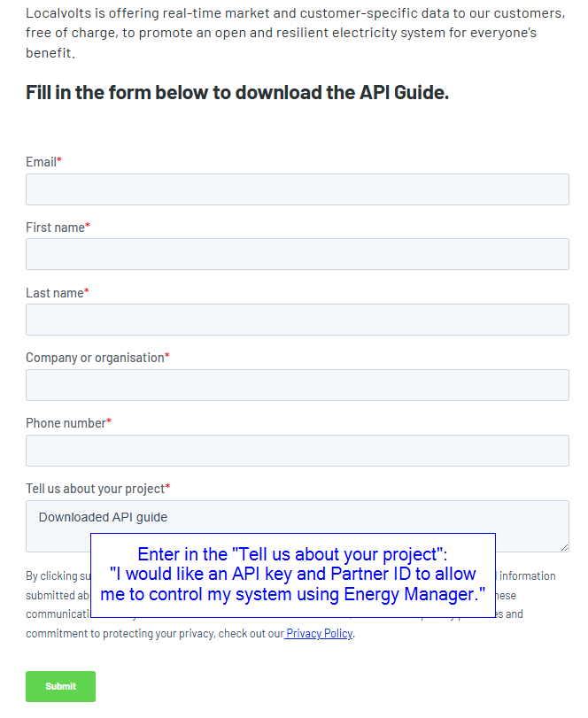Viewport: 588px width, 718px height.
Task: Click the "Company or organisation" label
Action: tap(95, 358)
